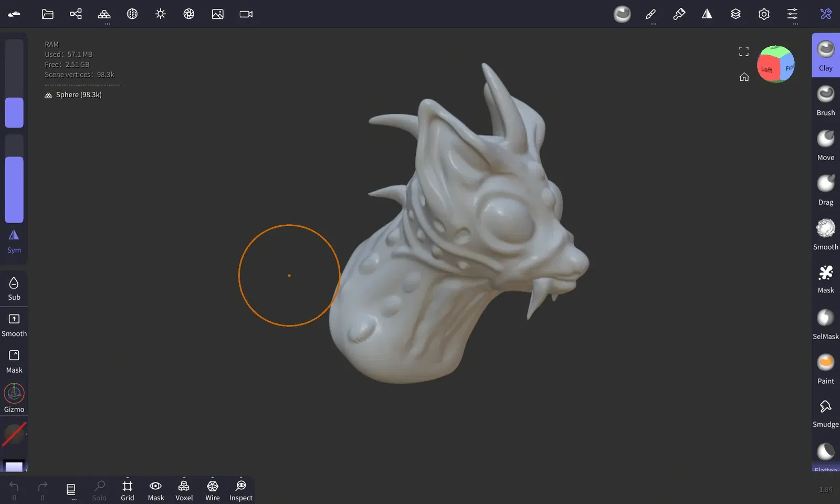Toggle the Gizmo

[14, 398]
